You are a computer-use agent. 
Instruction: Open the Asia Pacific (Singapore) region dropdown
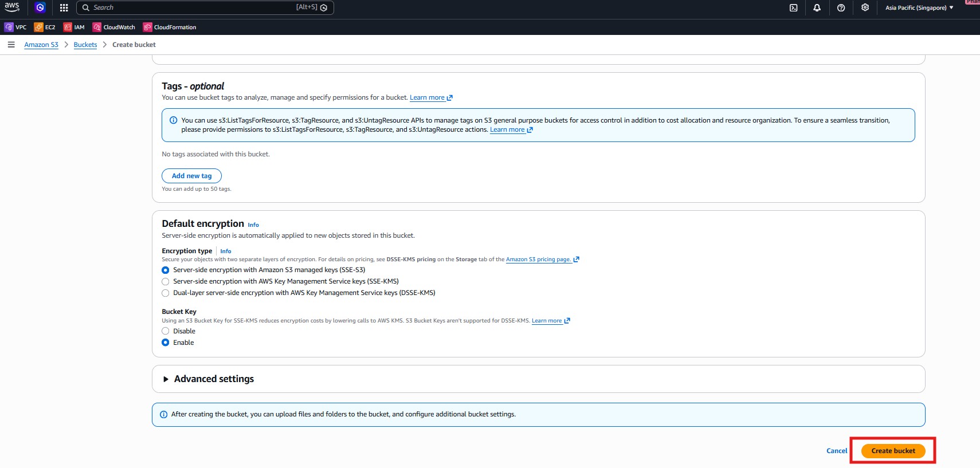pyautogui.click(x=919, y=7)
